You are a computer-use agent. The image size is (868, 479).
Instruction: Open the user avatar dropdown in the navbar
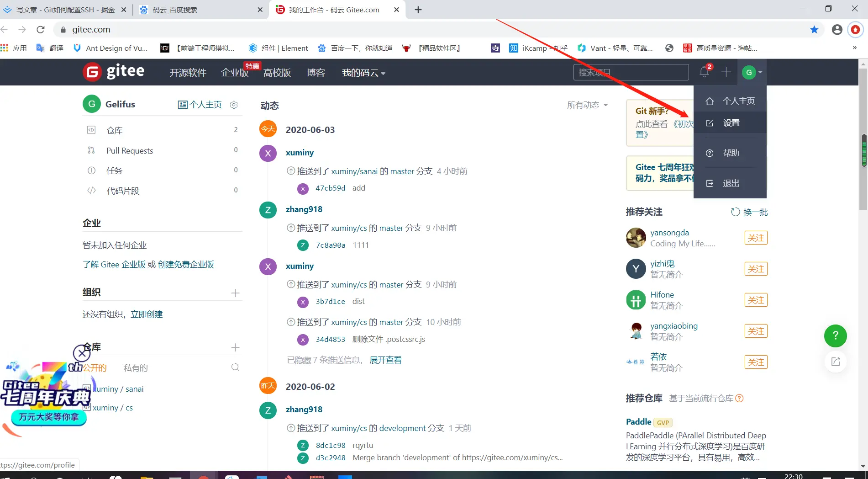click(x=752, y=72)
